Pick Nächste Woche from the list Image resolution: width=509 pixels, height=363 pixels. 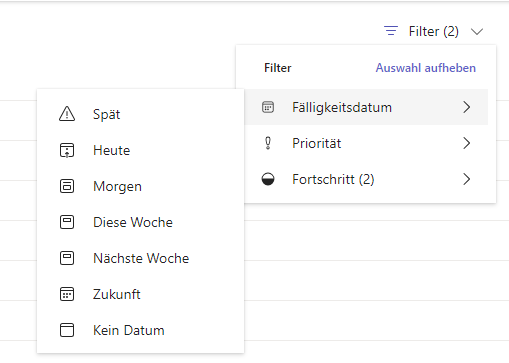[x=140, y=258]
